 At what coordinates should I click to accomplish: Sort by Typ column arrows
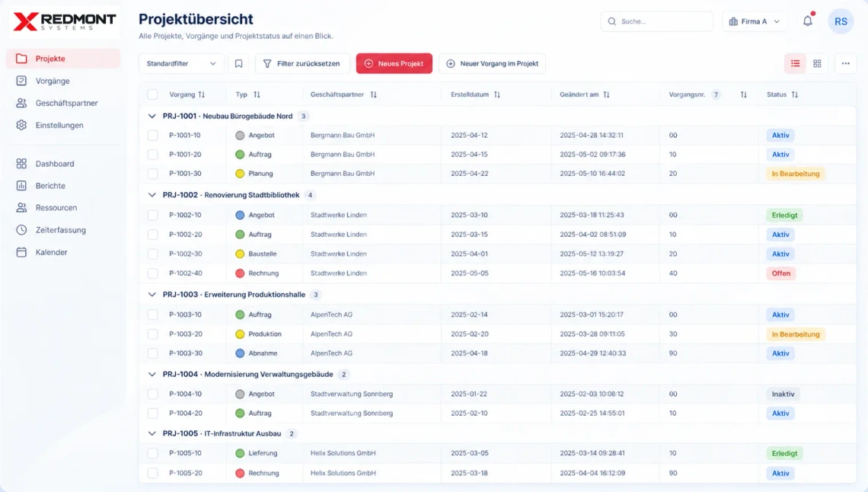[257, 94]
